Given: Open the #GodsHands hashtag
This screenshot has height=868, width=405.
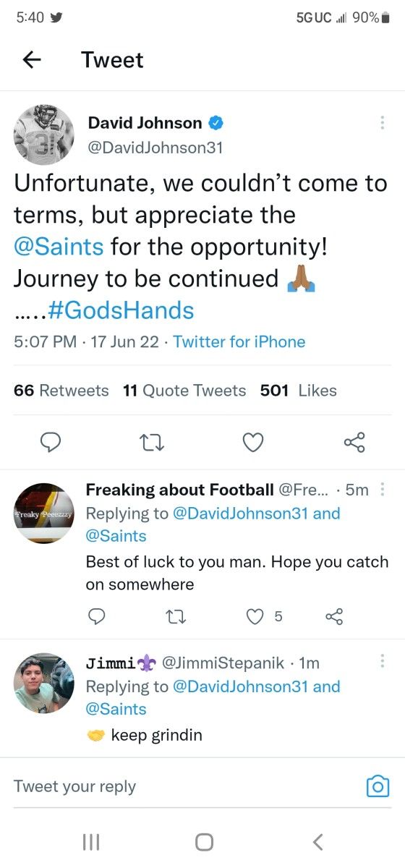Looking at the screenshot, I should (x=121, y=310).
